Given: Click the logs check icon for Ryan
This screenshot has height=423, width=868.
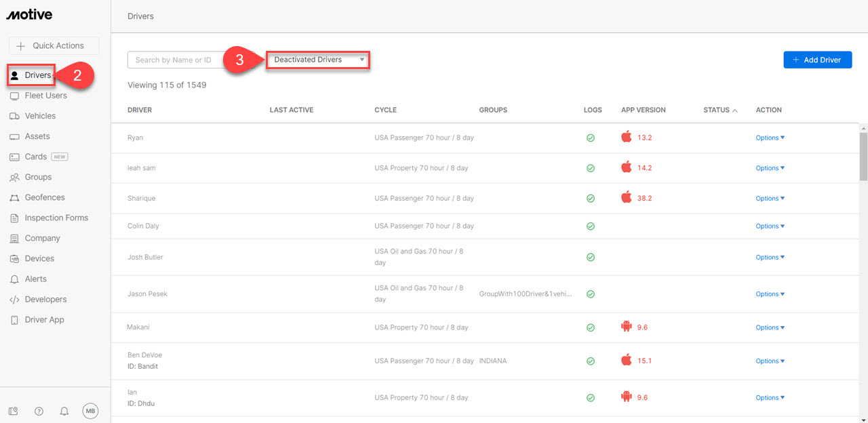Looking at the screenshot, I should [x=591, y=138].
